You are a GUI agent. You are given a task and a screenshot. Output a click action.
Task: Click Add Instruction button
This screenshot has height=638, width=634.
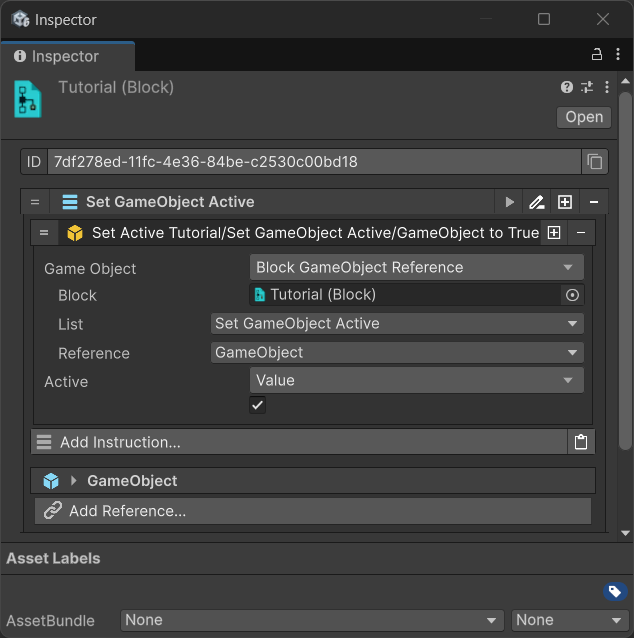(298, 442)
